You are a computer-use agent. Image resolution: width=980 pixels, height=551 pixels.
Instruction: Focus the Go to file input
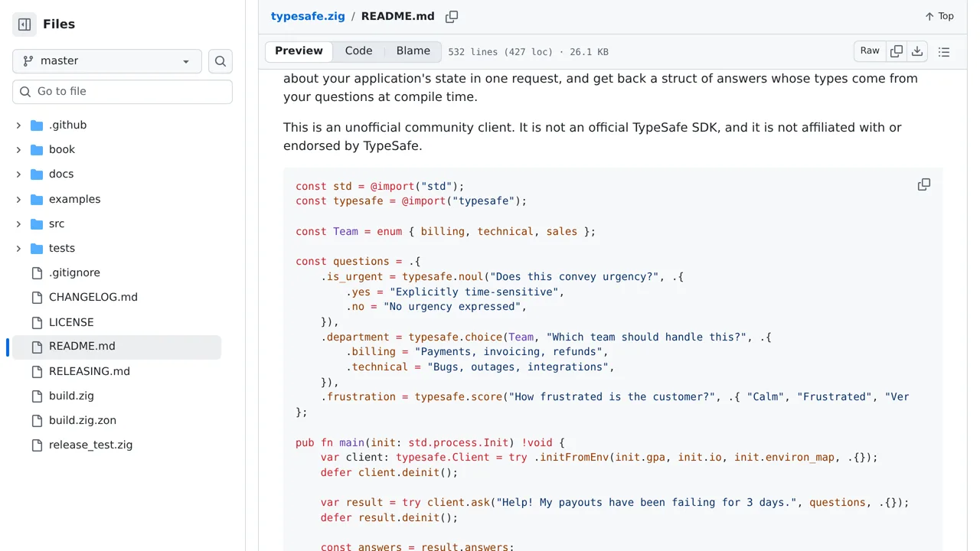(122, 91)
